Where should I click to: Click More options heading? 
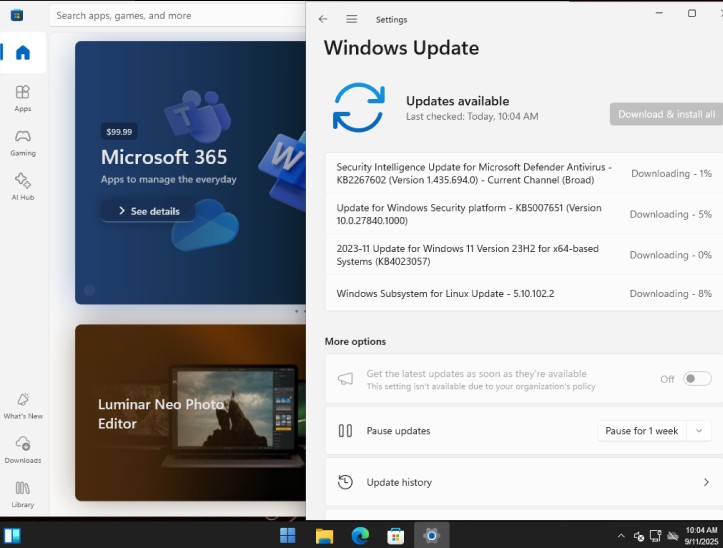(355, 341)
